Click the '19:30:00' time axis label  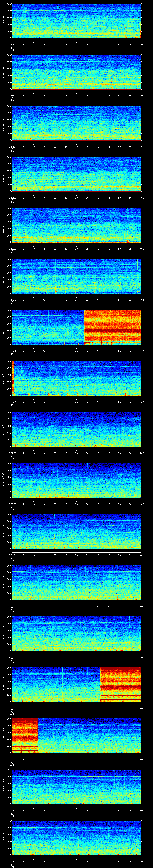(12, 861)
